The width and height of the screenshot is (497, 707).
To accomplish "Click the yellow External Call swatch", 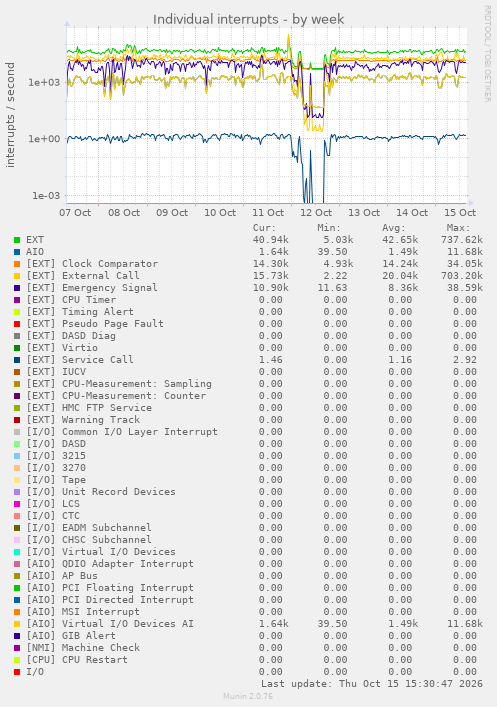I will (x=17, y=276).
